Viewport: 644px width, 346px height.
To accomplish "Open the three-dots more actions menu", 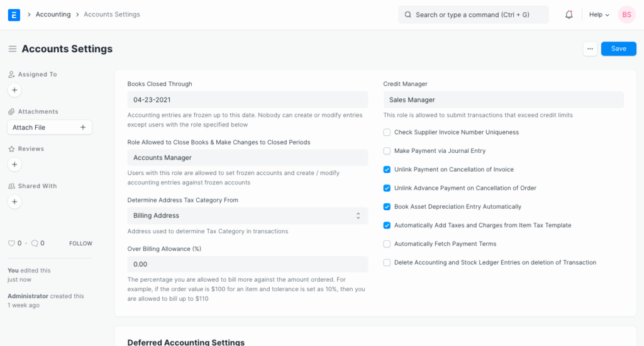I will (x=589, y=49).
